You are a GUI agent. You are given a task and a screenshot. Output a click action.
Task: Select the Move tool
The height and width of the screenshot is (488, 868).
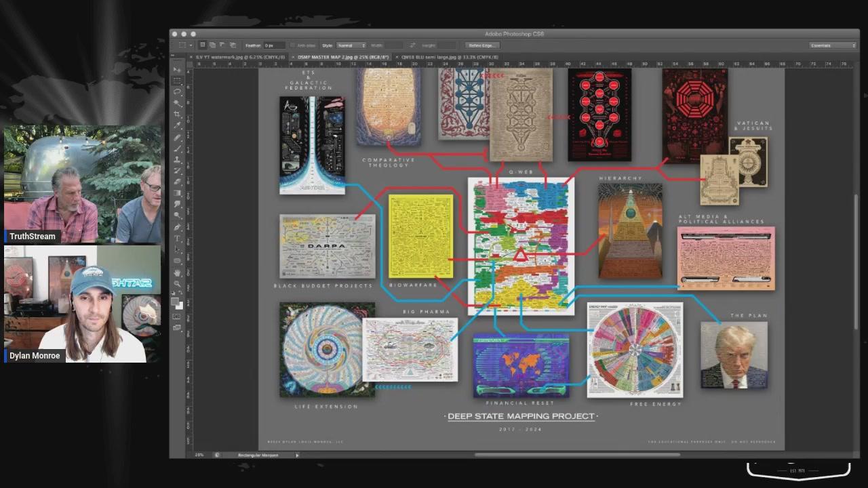[x=177, y=70]
